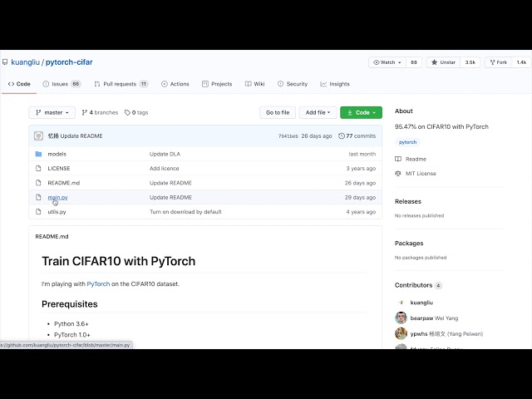The width and height of the screenshot is (532, 399).
Task: Click the 3.5k stargazers count
Action: pos(470,62)
